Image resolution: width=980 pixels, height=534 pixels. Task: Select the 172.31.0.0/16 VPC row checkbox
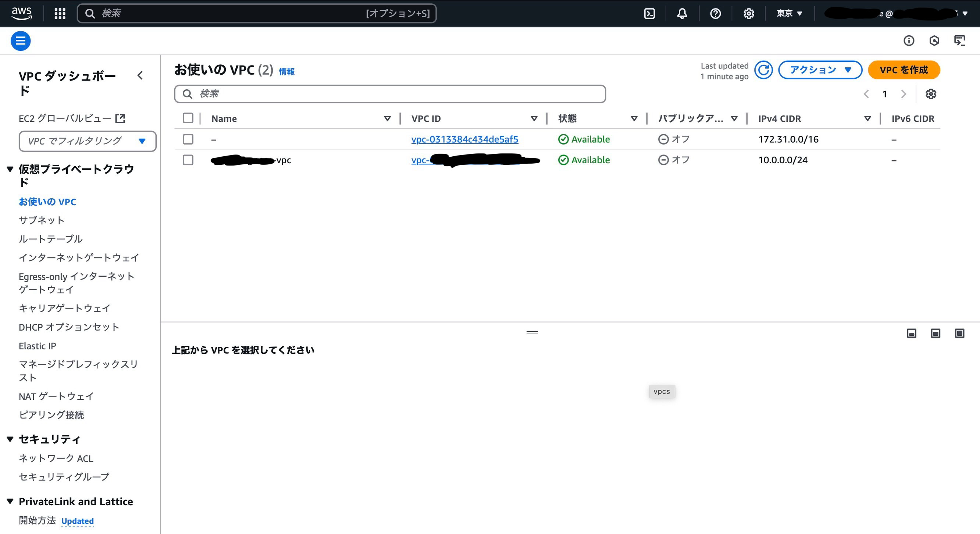click(188, 139)
